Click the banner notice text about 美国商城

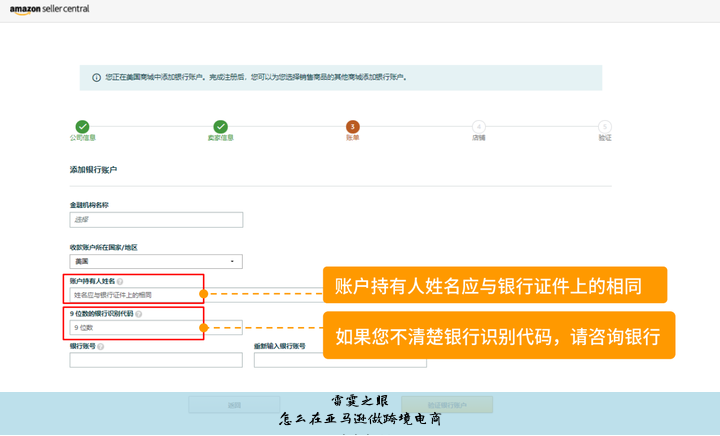point(256,77)
